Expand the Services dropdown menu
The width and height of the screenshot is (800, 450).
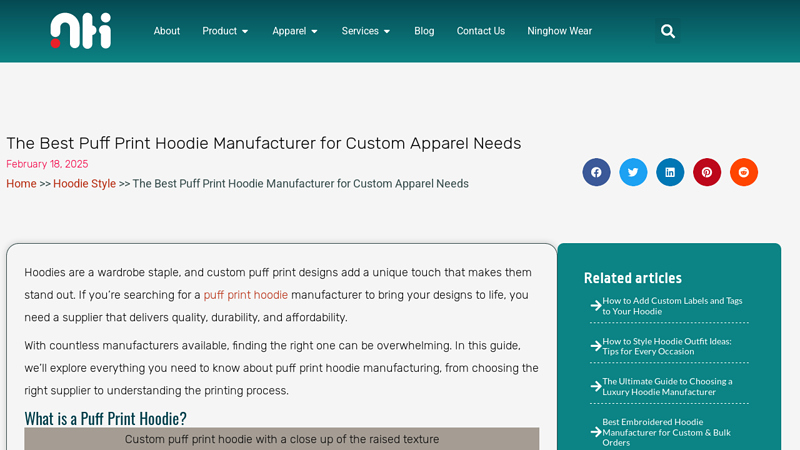click(x=366, y=31)
